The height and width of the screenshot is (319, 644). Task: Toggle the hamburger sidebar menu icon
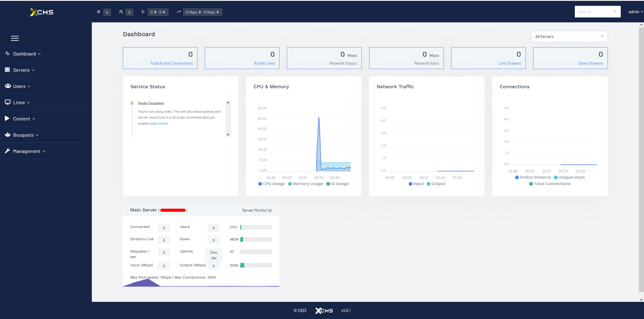coord(15,38)
